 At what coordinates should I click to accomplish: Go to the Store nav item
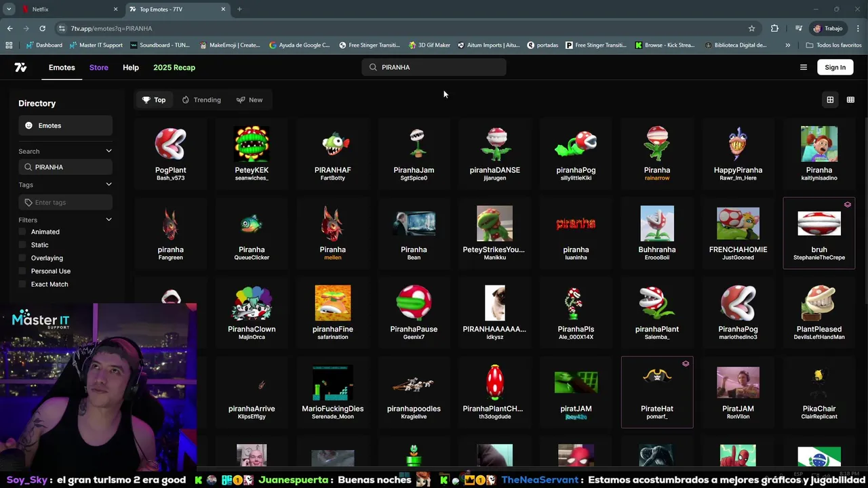point(98,67)
